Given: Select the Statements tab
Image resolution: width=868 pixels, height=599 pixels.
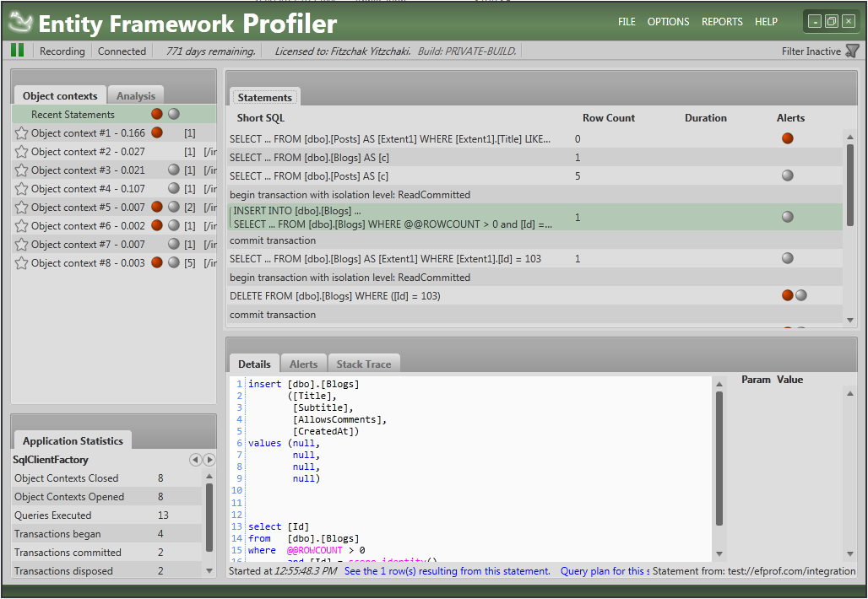Looking at the screenshot, I should pyautogui.click(x=264, y=97).
